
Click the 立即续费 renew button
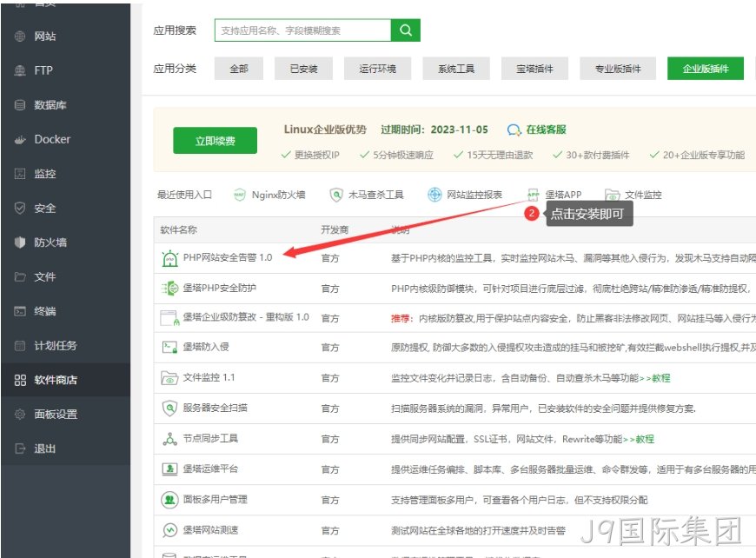[215, 141]
